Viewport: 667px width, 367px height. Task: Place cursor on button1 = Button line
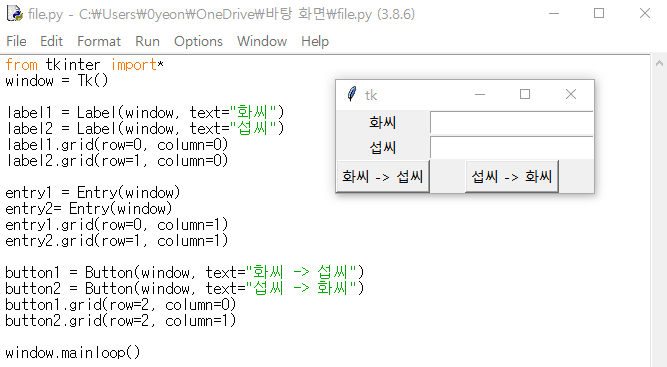pyautogui.click(x=185, y=273)
